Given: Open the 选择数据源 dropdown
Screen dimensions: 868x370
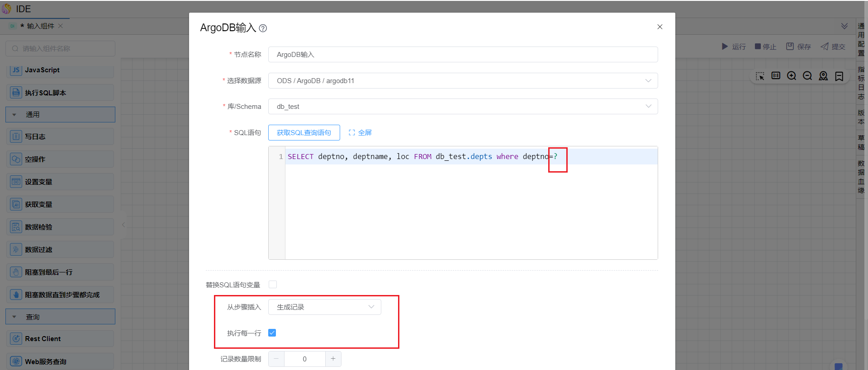Looking at the screenshot, I should point(463,81).
